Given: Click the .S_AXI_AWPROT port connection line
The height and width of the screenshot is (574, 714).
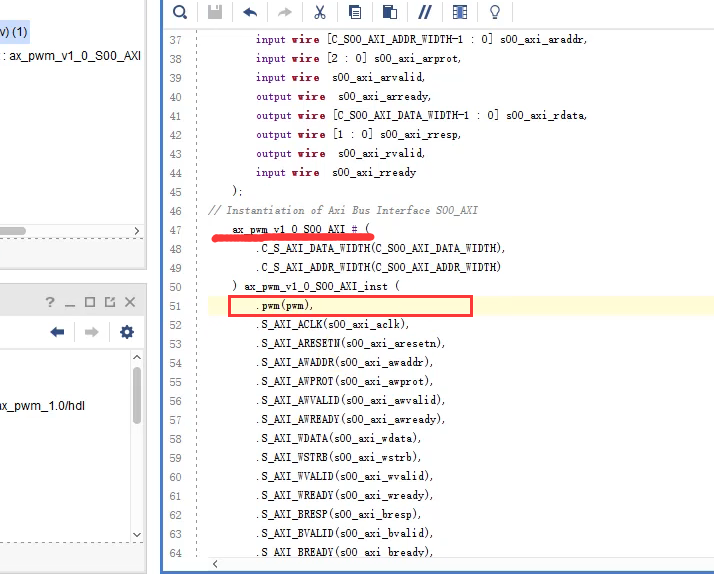Looking at the screenshot, I should point(344,381).
